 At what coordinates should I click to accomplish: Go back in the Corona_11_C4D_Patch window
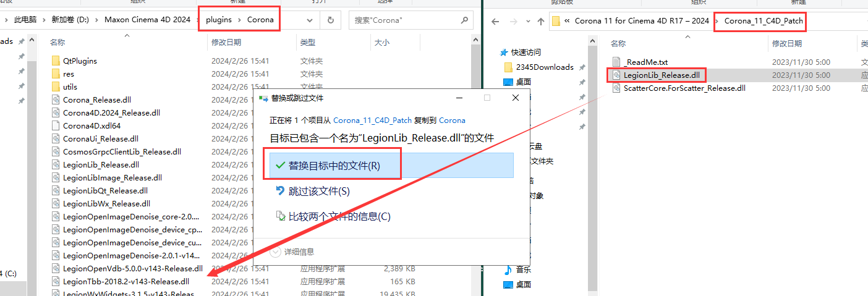[x=495, y=21]
